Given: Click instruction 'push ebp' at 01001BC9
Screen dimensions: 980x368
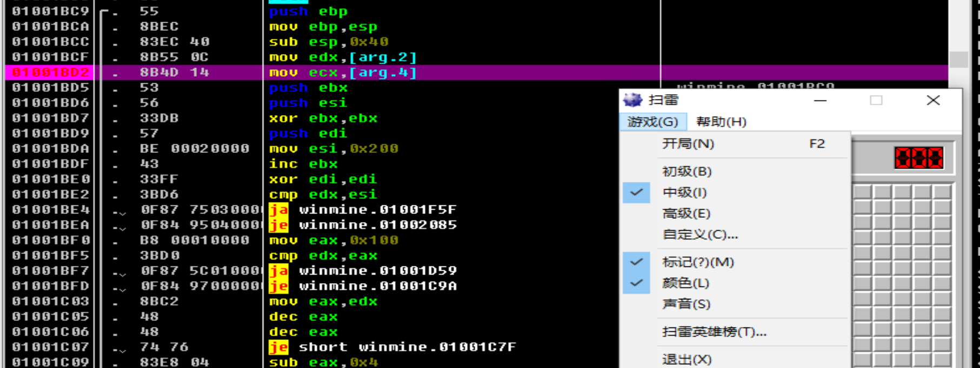Looking at the screenshot, I should pyautogui.click(x=308, y=11).
